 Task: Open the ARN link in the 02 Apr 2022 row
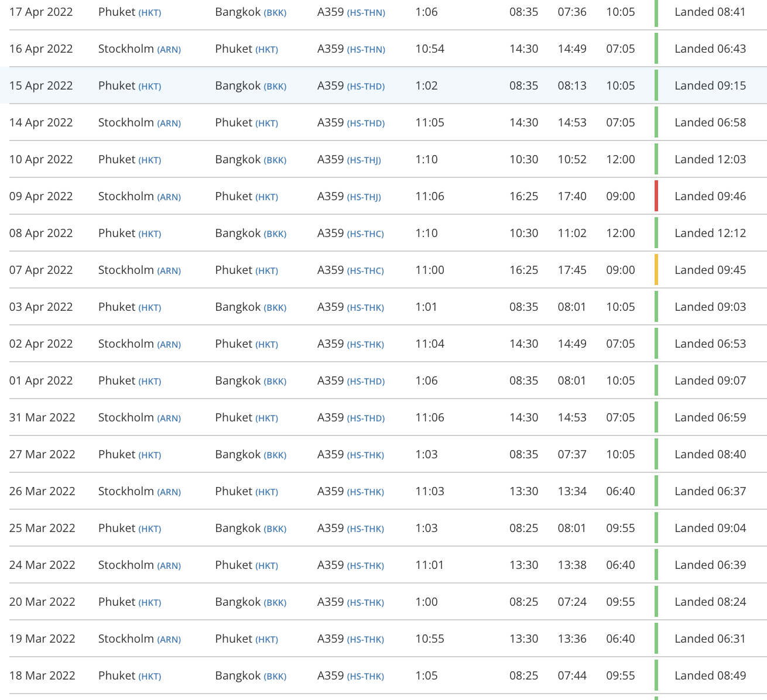pos(169,345)
